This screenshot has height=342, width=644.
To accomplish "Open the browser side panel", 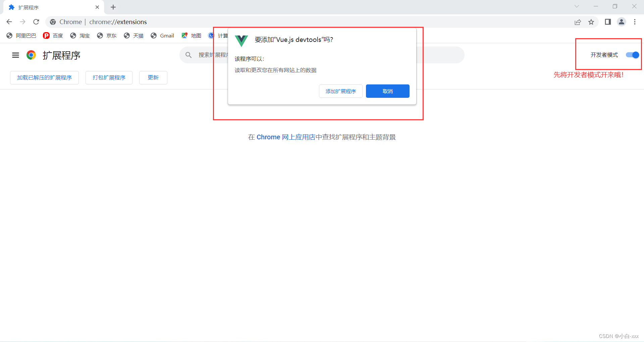I will [x=608, y=22].
